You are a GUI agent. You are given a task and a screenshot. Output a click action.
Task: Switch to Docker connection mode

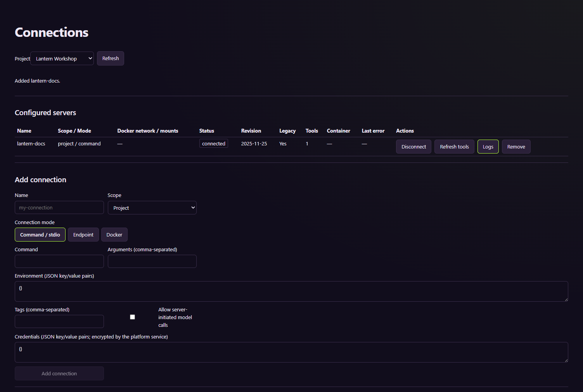click(114, 235)
